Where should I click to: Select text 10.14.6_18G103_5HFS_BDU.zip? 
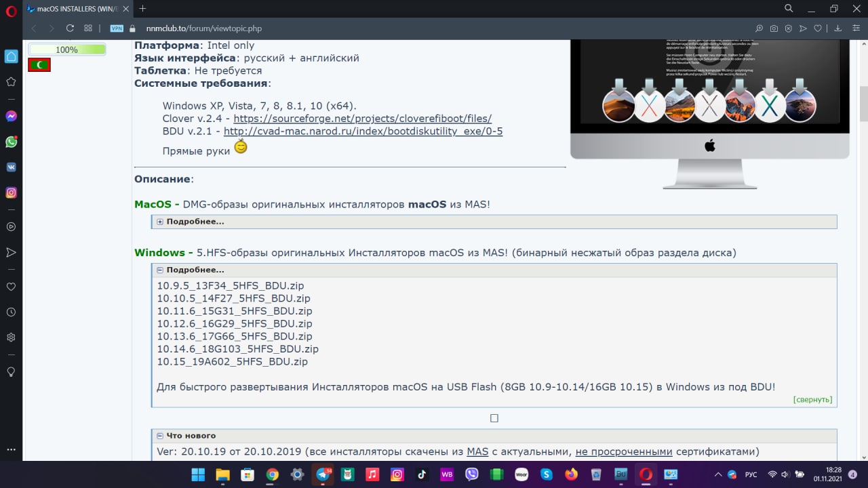(x=238, y=349)
